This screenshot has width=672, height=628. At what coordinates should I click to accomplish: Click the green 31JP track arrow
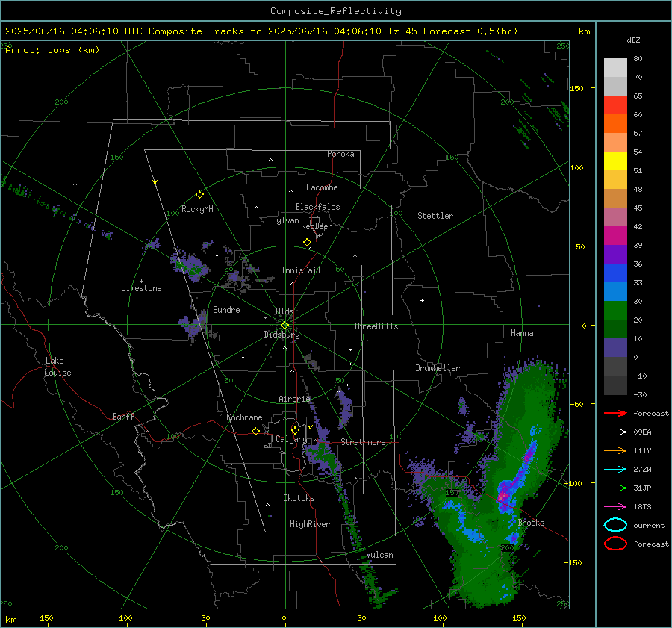[x=615, y=488]
